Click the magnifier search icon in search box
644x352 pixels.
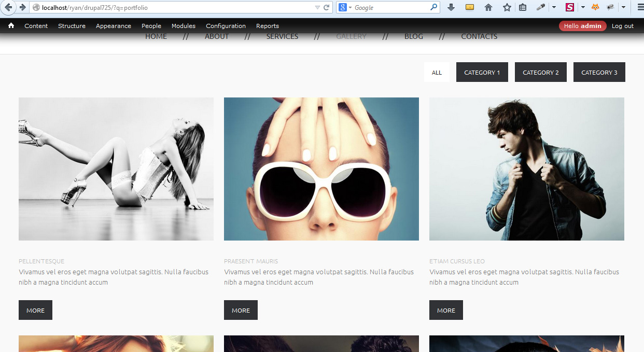pyautogui.click(x=434, y=7)
